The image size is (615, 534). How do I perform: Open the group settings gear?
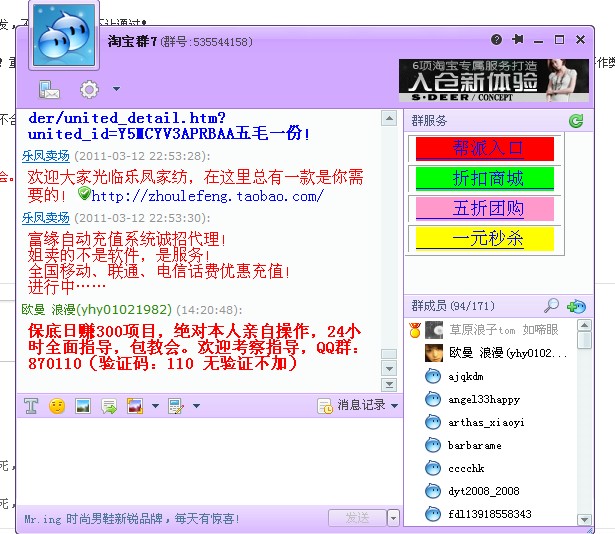tap(89, 89)
